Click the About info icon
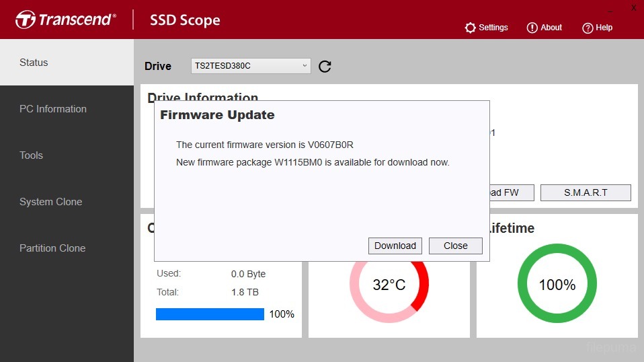This screenshot has height=362, width=644. click(532, 28)
